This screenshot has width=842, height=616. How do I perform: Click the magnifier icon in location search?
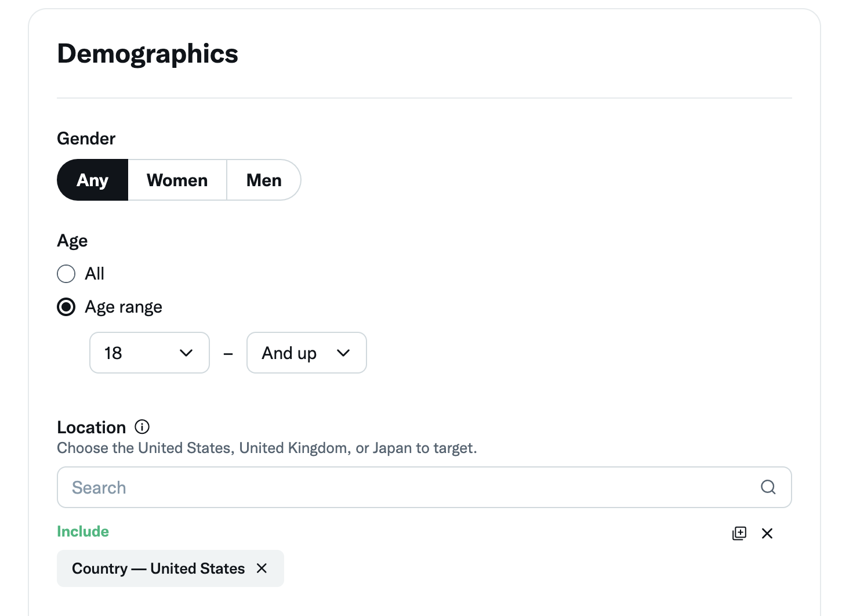tap(768, 487)
